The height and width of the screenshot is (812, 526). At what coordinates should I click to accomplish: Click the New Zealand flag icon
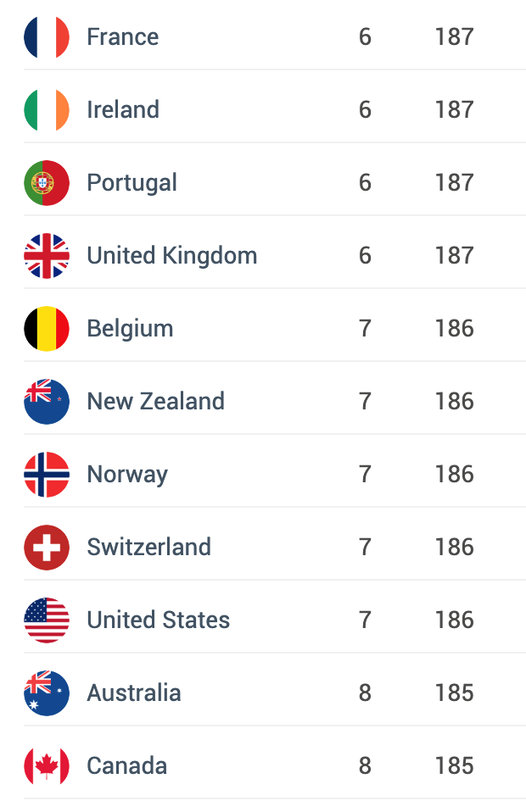[47, 402]
